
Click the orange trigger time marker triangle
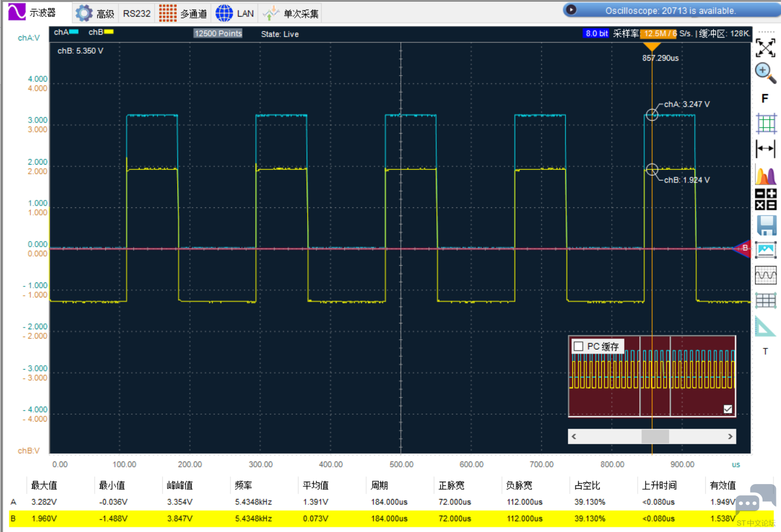652,47
